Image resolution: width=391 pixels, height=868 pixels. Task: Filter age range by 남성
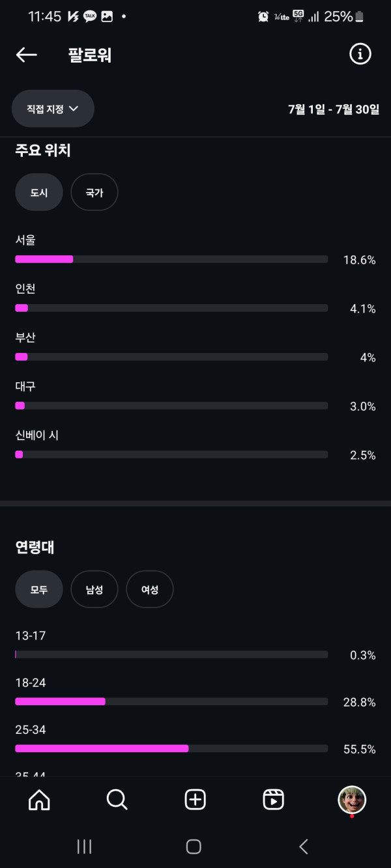[94, 589]
